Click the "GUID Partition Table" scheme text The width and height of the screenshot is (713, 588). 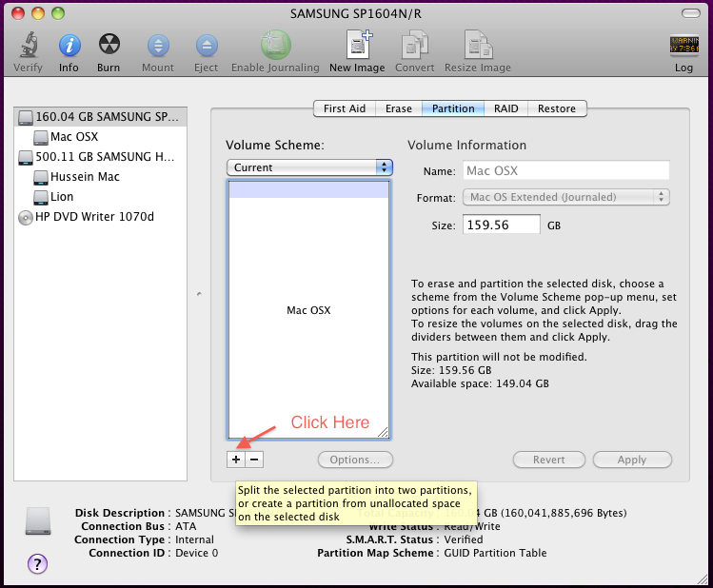tap(495, 553)
